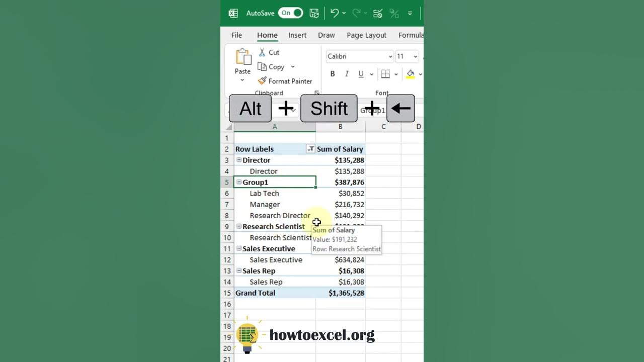Select column C header
This screenshot has height=362, width=644.
pyautogui.click(x=383, y=127)
